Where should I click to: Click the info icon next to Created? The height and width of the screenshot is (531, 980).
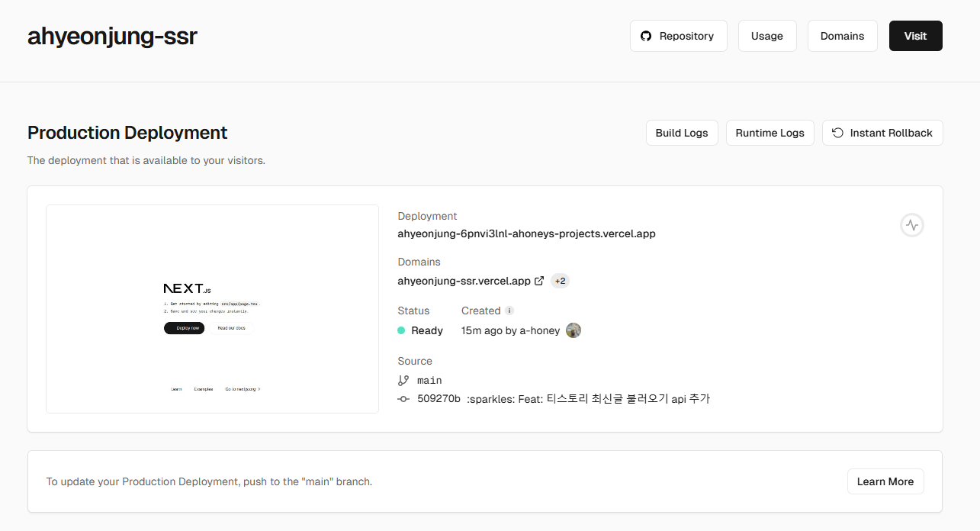point(509,311)
